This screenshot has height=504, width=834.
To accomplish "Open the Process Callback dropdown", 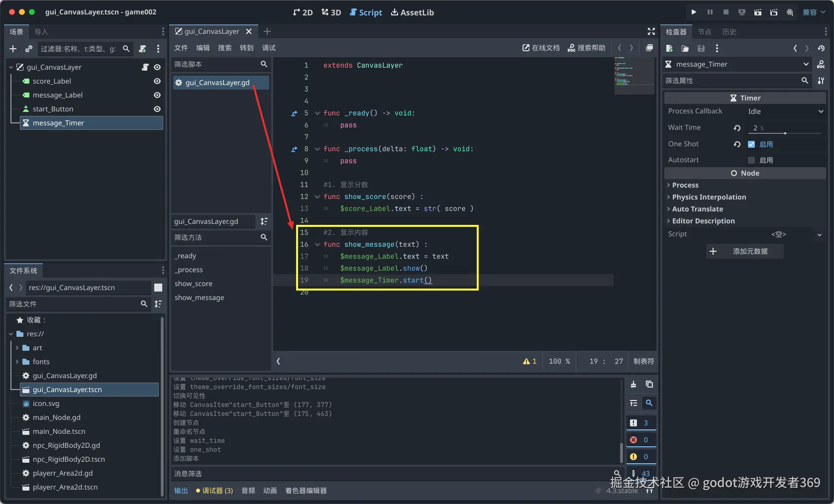I will (785, 111).
